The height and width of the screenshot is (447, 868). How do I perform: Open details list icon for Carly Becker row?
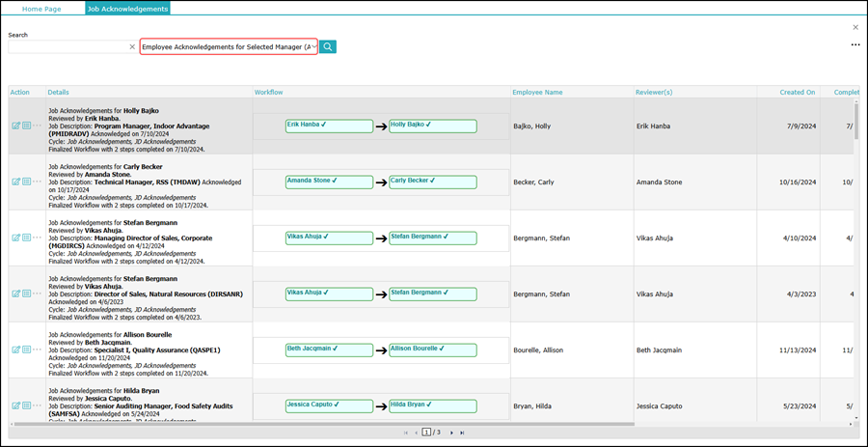pyautogui.click(x=26, y=182)
